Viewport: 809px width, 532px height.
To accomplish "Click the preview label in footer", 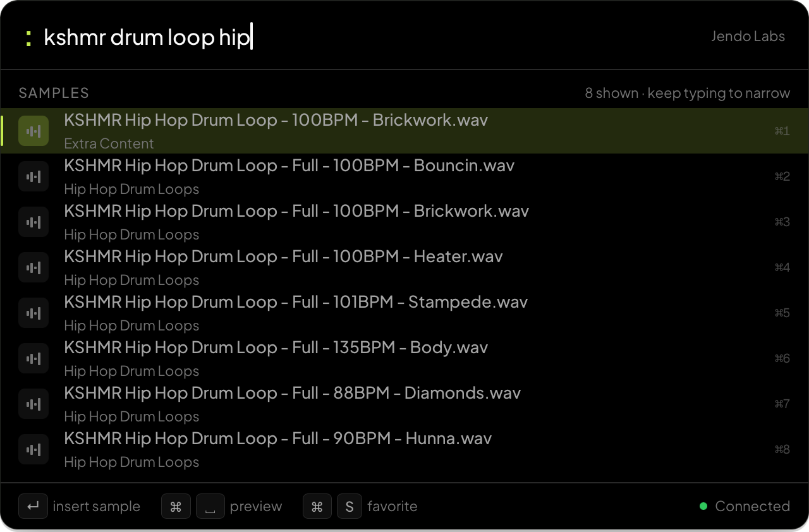I will [256, 506].
